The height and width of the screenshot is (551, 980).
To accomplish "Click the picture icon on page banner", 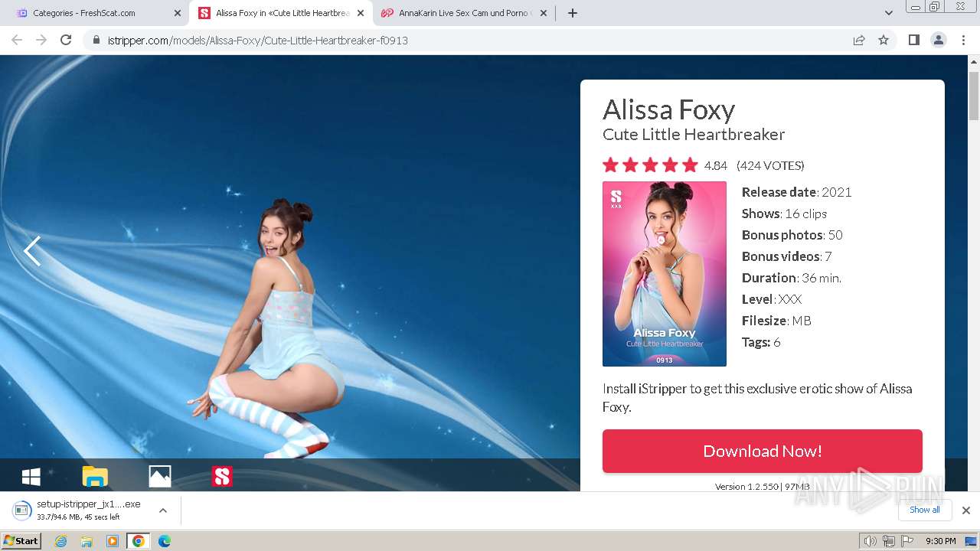I will pyautogui.click(x=159, y=476).
